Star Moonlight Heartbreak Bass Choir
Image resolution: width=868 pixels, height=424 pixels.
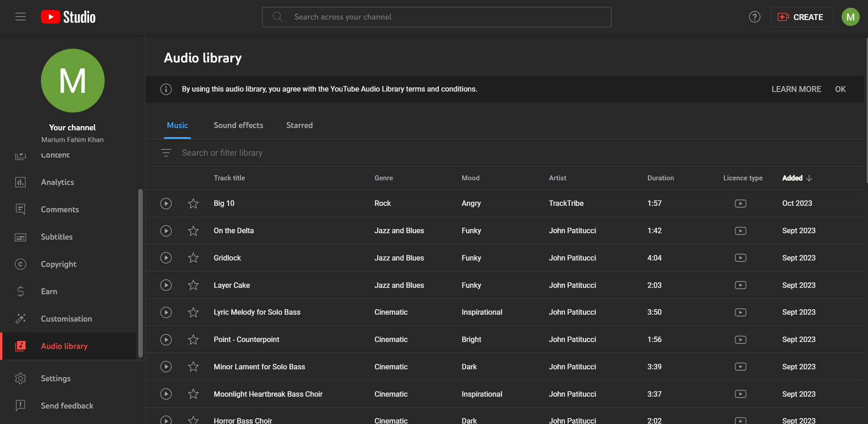point(193,394)
